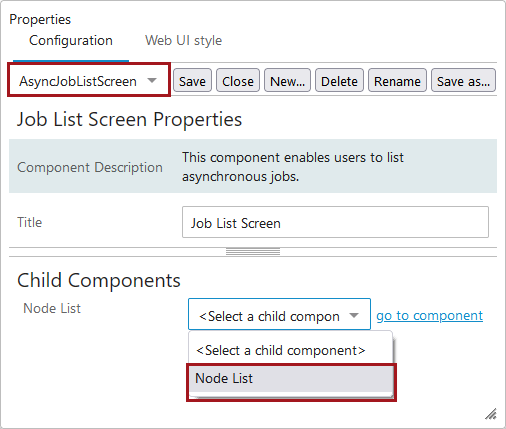Delete the current configuration
The width and height of the screenshot is (506, 429).
(339, 80)
